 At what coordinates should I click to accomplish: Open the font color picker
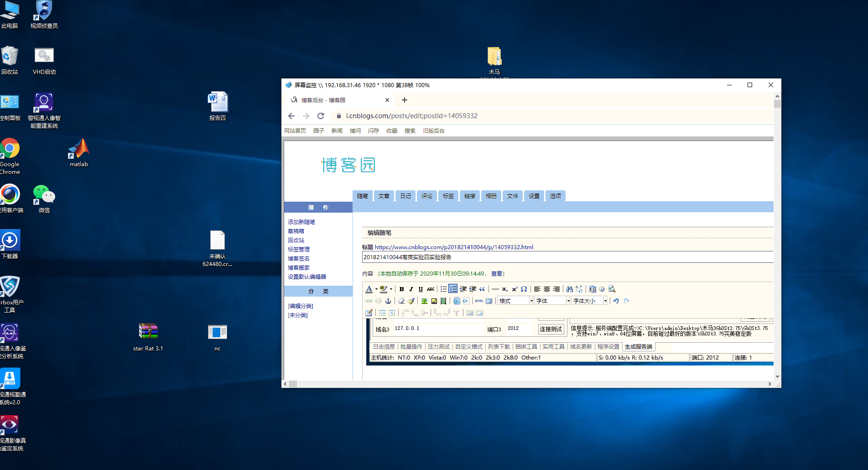369,289
